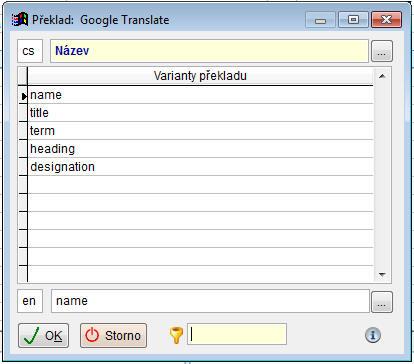This screenshot has width=414, height=364.
Task: Click the info icon at dialog bottom
Action: (373, 335)
